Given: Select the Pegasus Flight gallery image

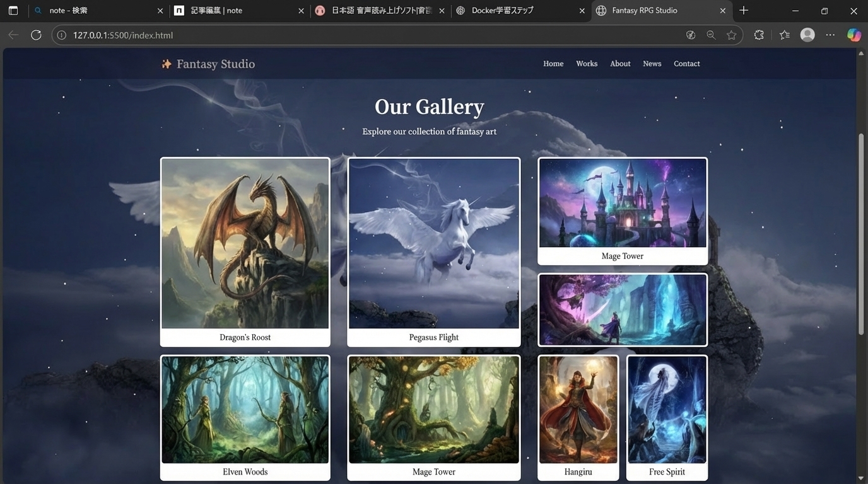Looking at the screenshot, I should tap(433, 243).
